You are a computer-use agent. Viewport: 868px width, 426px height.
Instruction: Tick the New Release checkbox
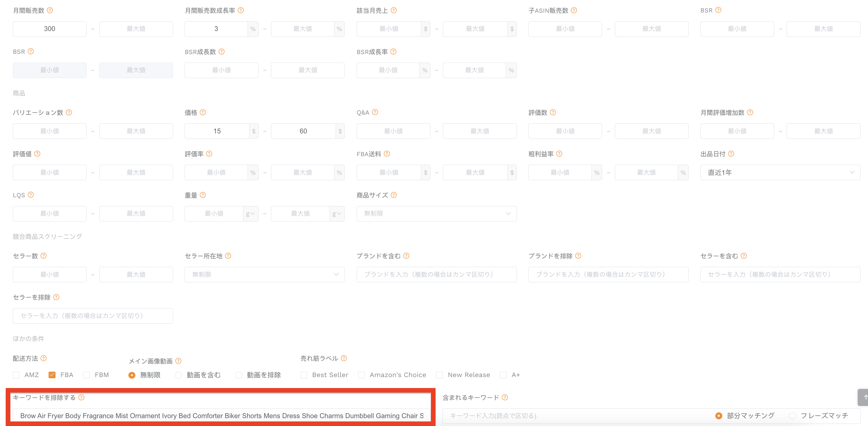click(x=439, y=375)
